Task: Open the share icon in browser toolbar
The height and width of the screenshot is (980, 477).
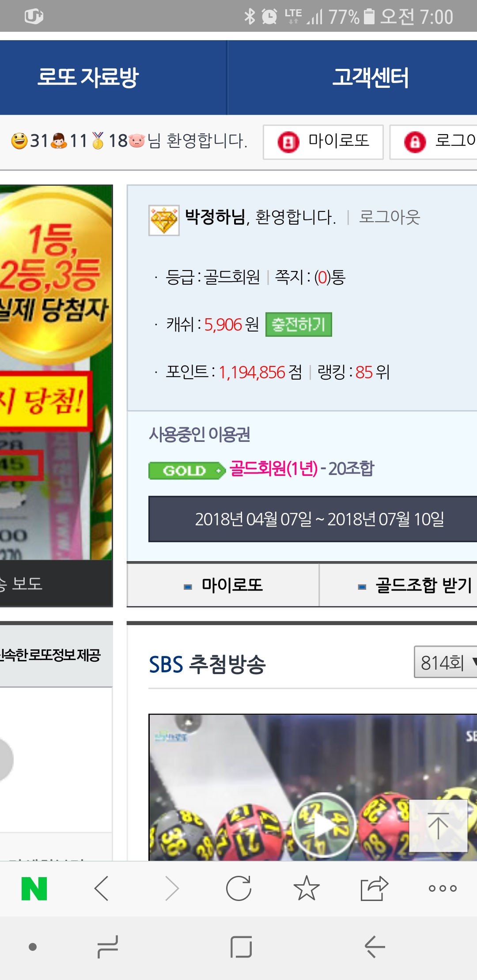Action: pos(374,888)
